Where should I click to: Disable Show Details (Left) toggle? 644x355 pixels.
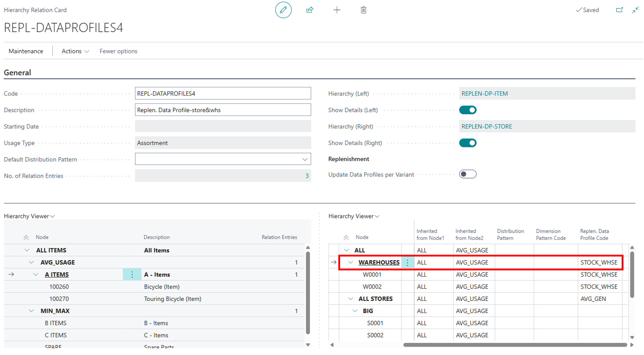468,110
